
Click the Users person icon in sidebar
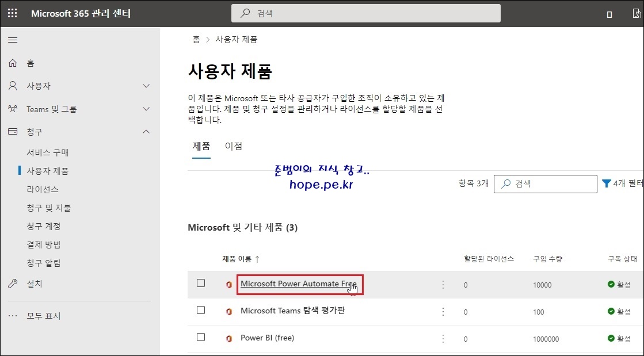(13, 86)
